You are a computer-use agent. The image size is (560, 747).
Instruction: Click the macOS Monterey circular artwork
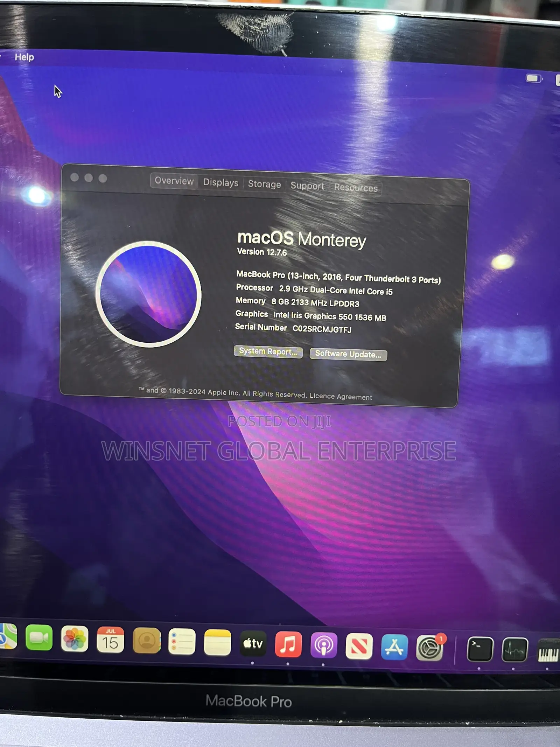pos(149,294)
